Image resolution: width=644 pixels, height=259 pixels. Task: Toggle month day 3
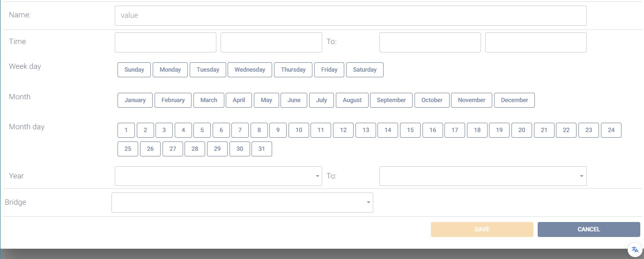(164, 130)
